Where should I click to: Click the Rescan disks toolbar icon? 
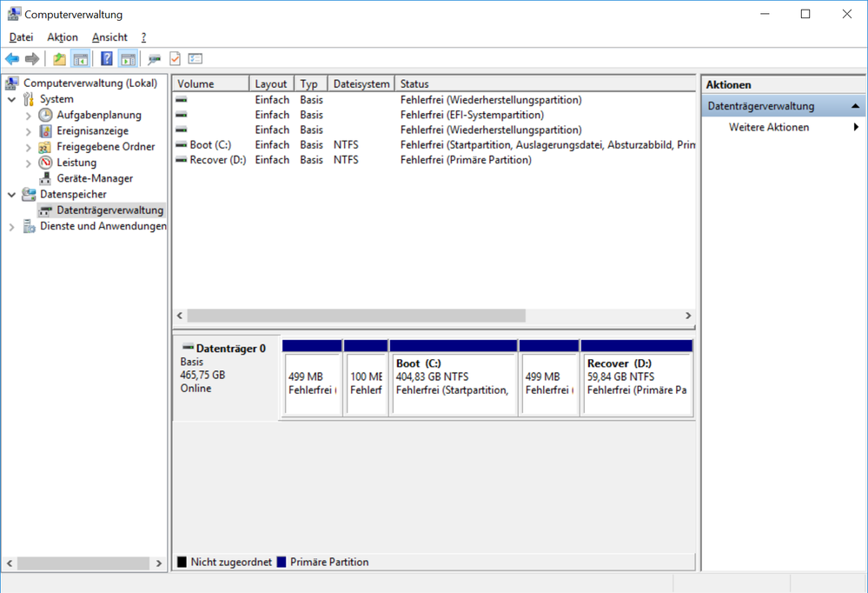(x=154, y=59)
